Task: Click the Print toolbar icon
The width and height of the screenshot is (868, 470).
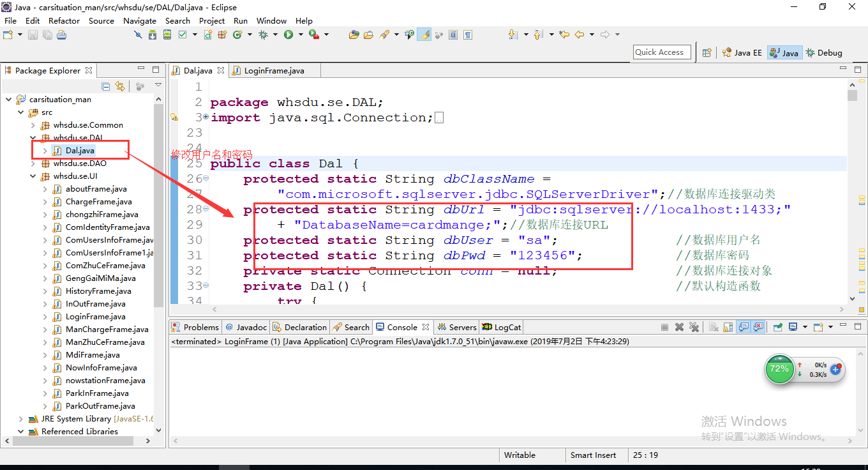Action: [x=61, y=34]
